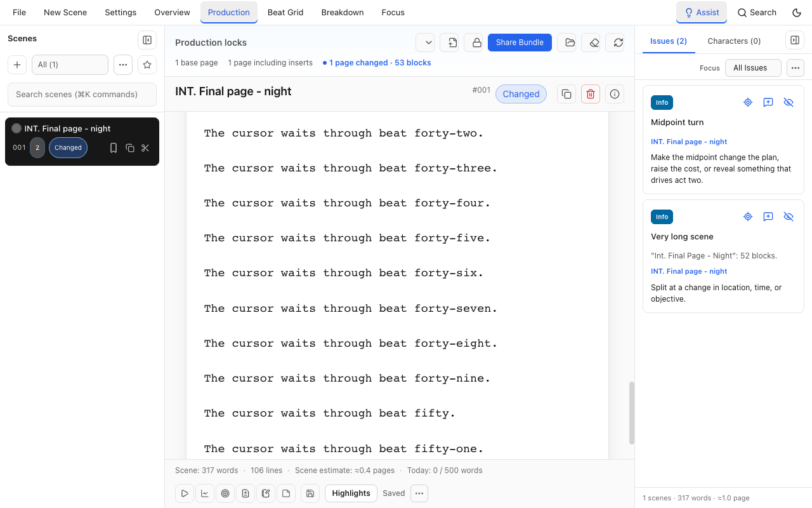
Task: Click the blank page icon in bottom toolbar
Action: click(x=286, y=493)
